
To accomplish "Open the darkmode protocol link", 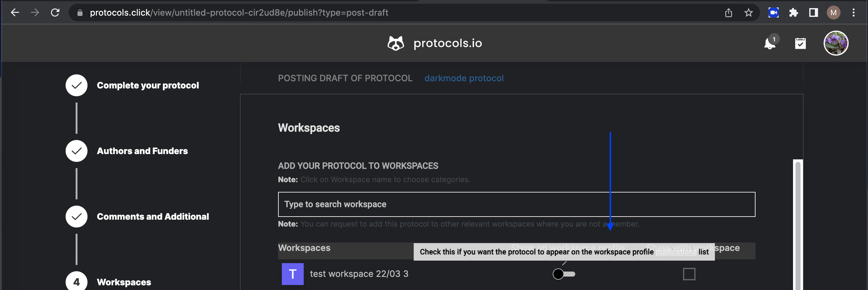I will pyautogui.click(x=464, y=78).
